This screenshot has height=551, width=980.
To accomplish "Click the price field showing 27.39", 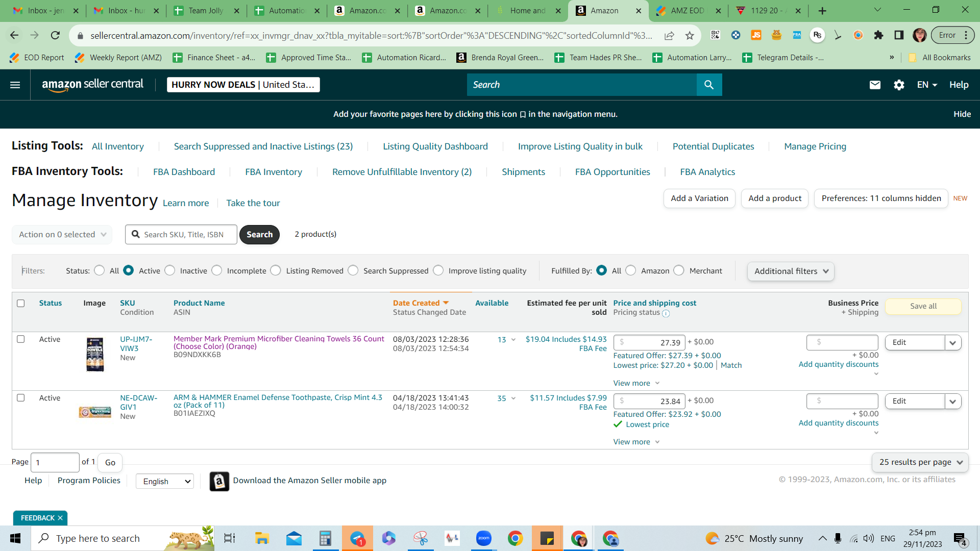I will [x=649, y=343].
